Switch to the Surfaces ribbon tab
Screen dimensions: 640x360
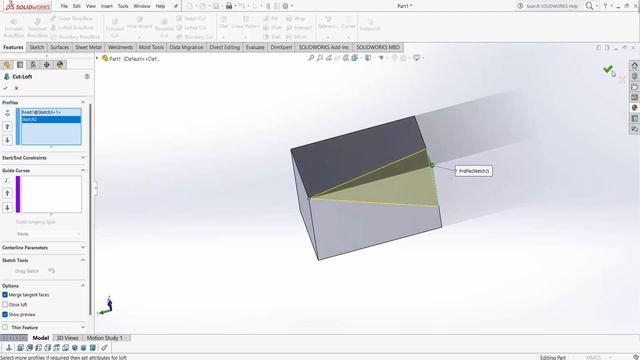click(x=60, y=47)
